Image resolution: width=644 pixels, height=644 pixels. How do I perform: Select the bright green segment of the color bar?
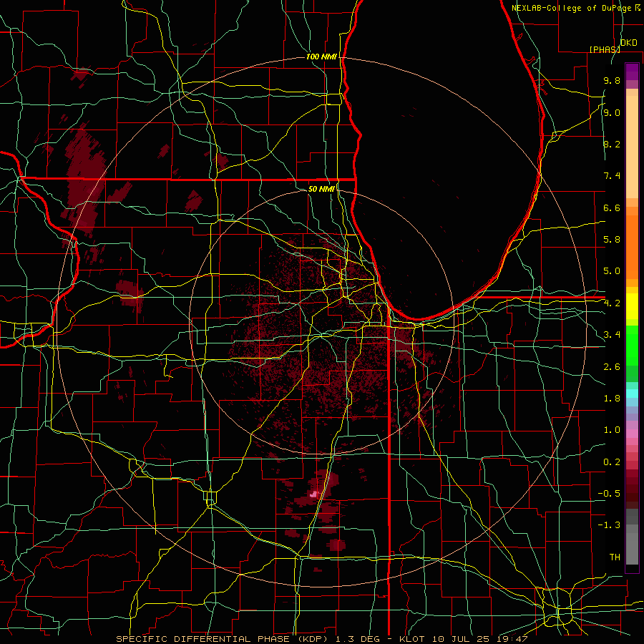632,346
